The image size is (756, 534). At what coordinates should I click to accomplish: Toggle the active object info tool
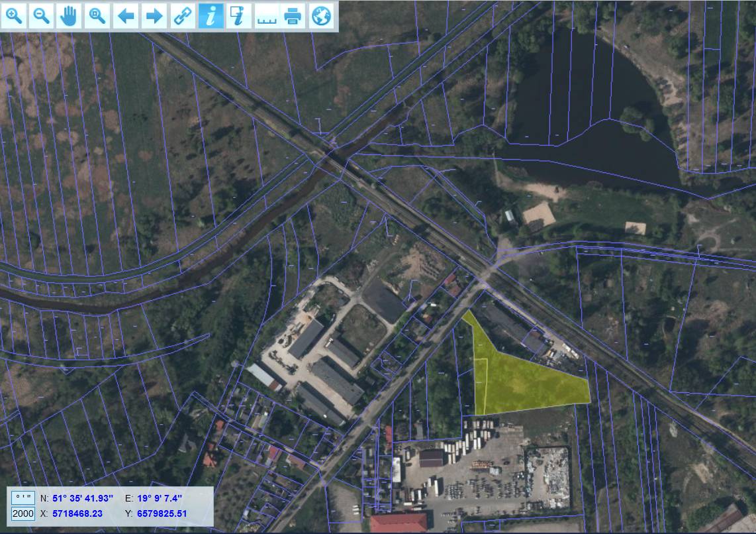pos(211,16)
